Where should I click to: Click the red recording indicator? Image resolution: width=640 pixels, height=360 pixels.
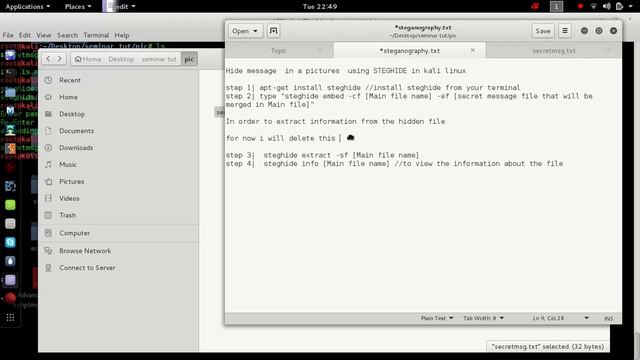point(580,6)
